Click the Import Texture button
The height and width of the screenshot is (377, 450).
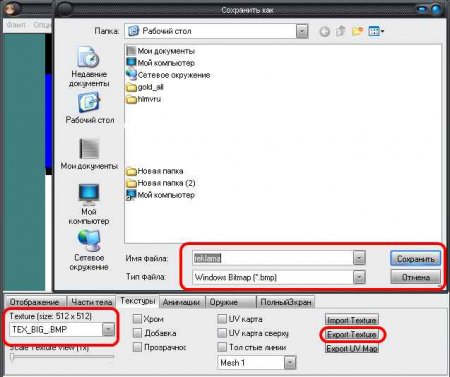[352, 320]
